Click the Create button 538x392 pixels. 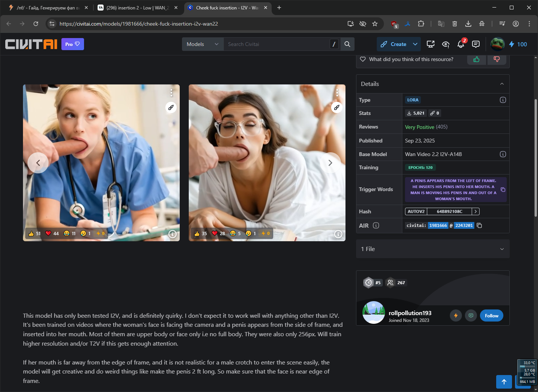tap(393, 44)
